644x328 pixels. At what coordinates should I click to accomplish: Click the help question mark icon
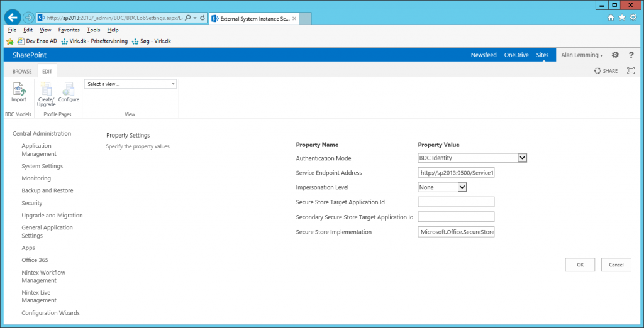(631, 55)
